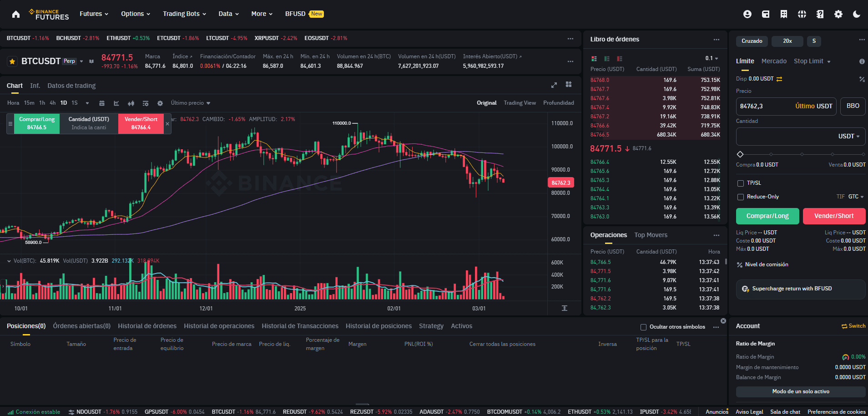The width and height of the screenshot is (868, 416).
Task: Favorite BTCUSDT with the star icon
Action: [x=12, y=61]
